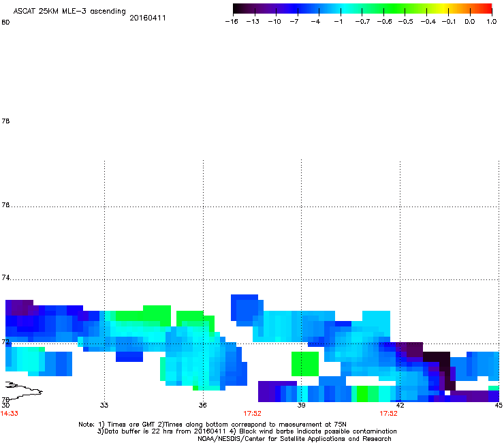The image size is (504, 443).
Task: Click the isolated green data square near longitude 39
Action: click(x=305, y=364)
